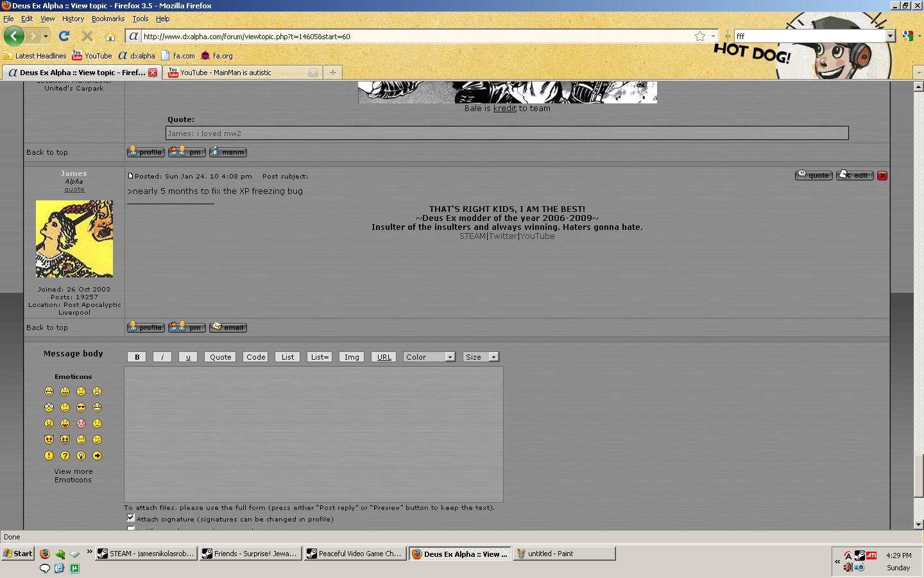Open the Latest Headlines bookmark

35,56
